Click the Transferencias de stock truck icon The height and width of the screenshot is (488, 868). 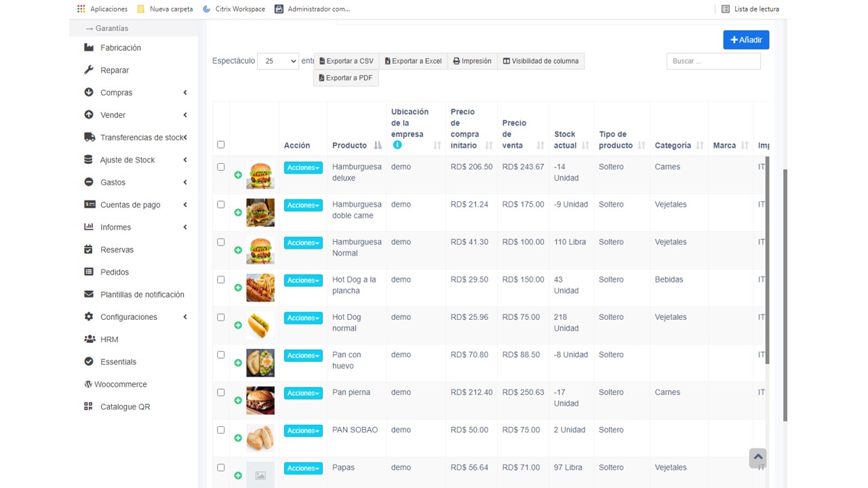[x=89, y=137]
